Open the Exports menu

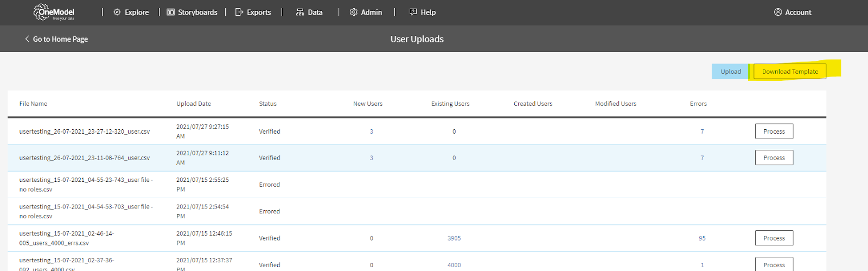(x=259, y=12)
